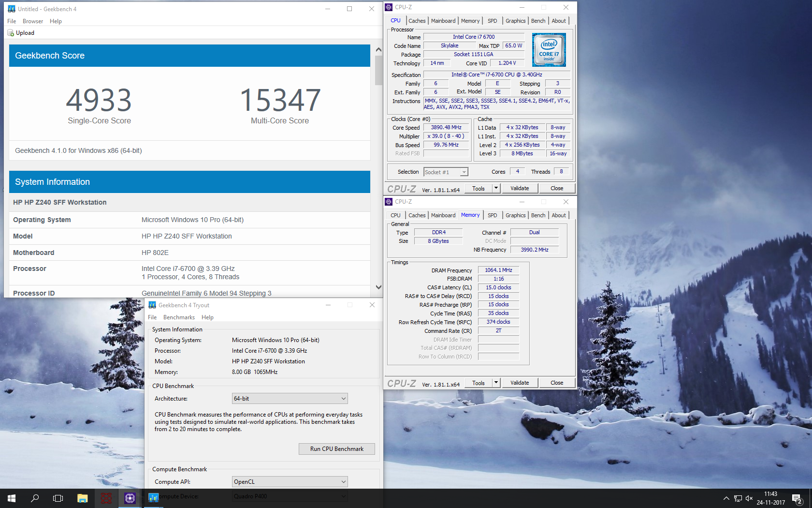Open Help menu in Geekbench Tryout window
The height and width of the screenshot is (508, 812).
click(207, 317)
